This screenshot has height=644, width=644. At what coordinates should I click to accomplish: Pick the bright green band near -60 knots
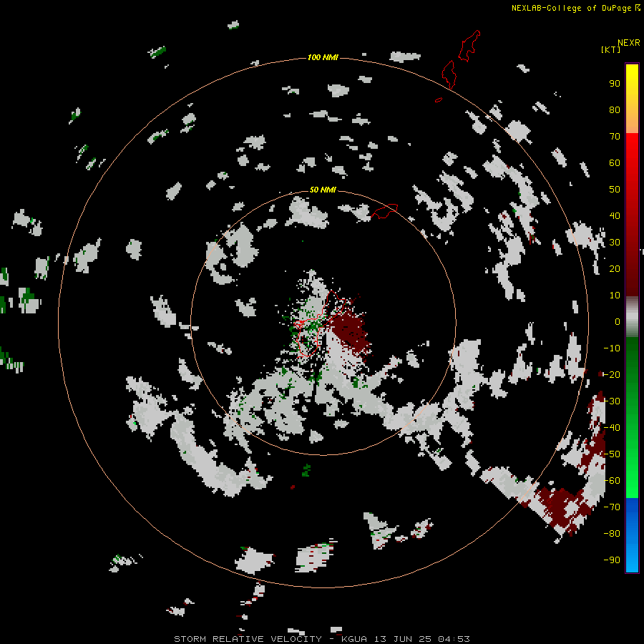click(632, 479)
